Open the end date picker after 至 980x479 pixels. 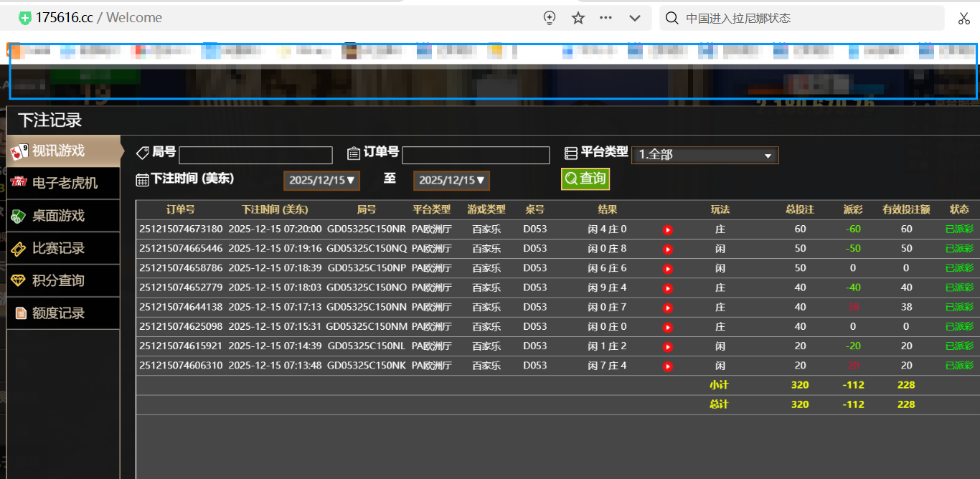pyautogui.click(x=451, y=181)
